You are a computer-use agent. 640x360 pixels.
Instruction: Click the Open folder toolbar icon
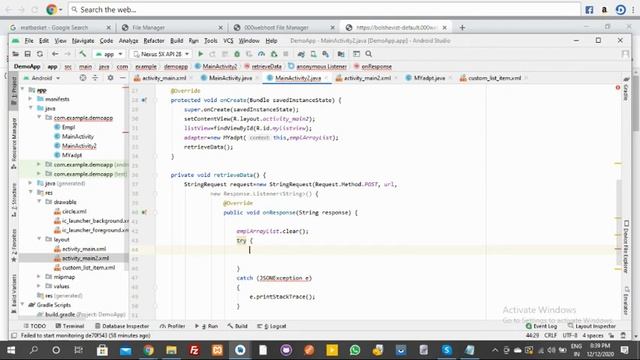[x=16, y=54]
